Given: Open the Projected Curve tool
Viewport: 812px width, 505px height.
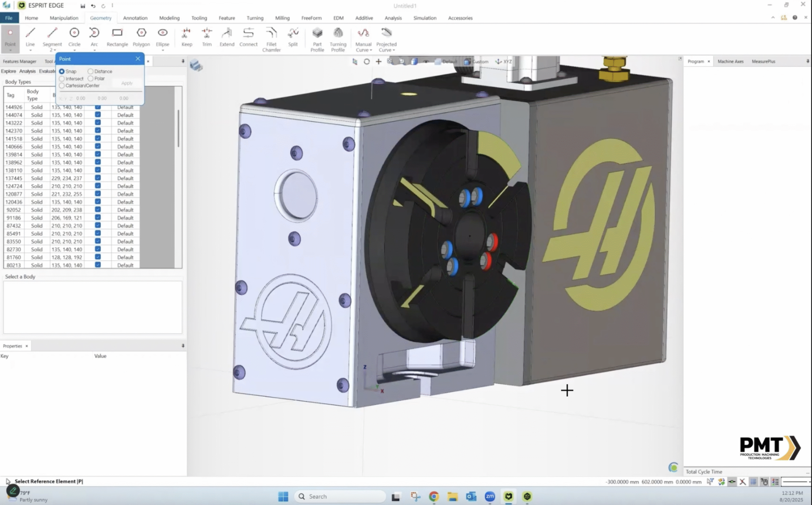Looking at the screenshot, I should [386, 40].
